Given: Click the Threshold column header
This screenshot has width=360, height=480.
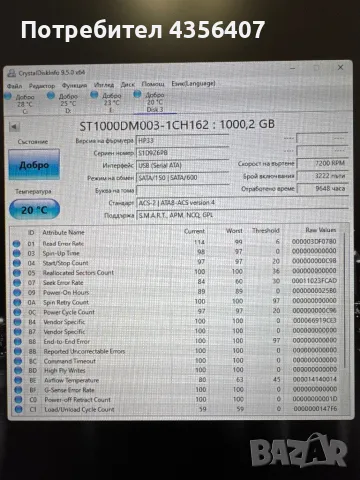Looking at the screenshot, I should point(266,230).
